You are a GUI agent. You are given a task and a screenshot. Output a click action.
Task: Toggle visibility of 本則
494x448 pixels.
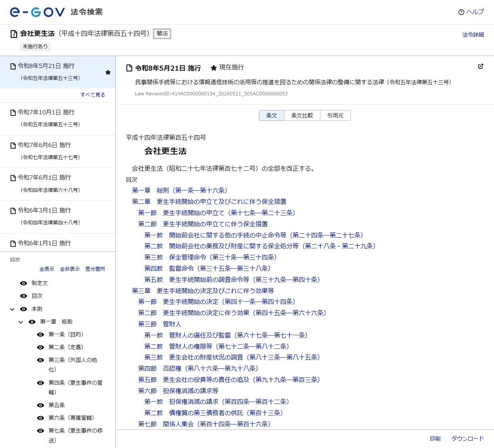coord(24,309)
